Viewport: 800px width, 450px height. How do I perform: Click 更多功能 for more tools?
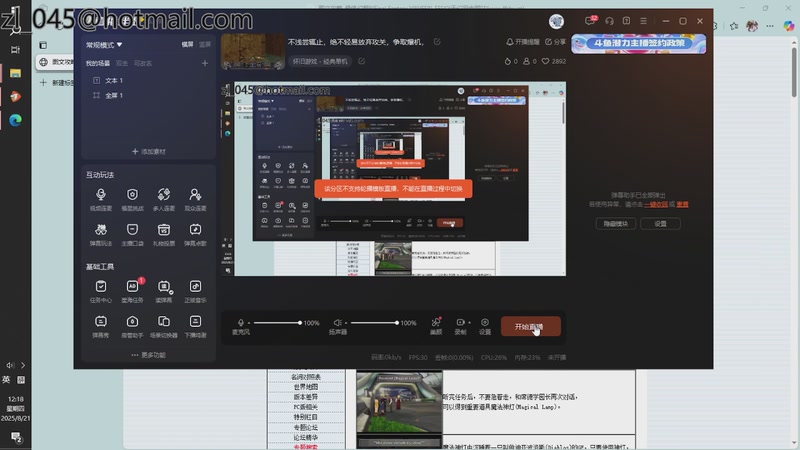pos(148,355)
